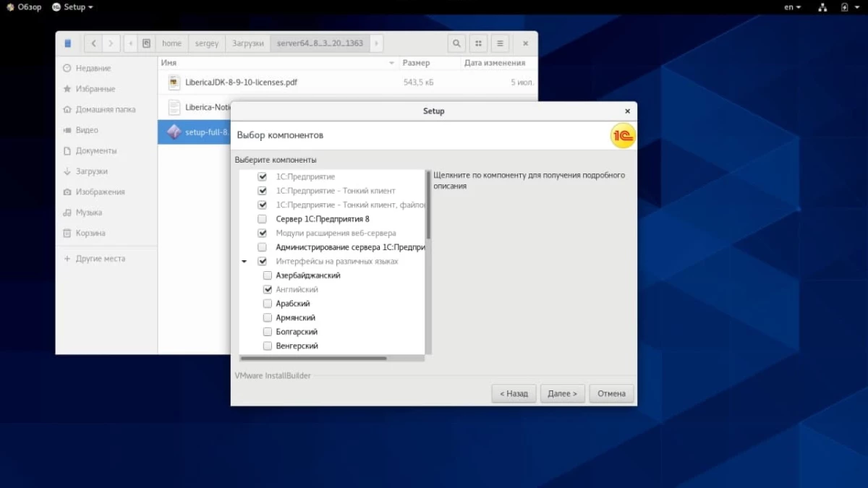This screenshot has width=868, height=488.
Task: Click the 543,5 кБ size cell
Action: [419, 82]
